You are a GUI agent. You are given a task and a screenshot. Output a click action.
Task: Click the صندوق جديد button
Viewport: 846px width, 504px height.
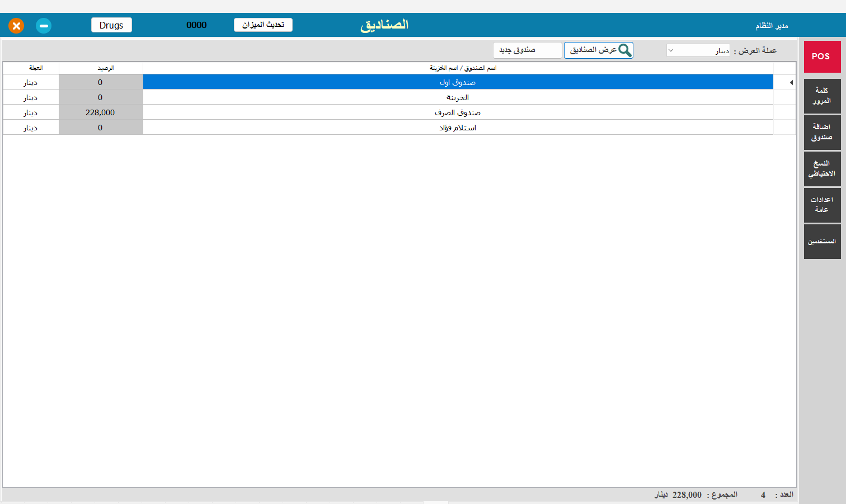pos(527,50)
